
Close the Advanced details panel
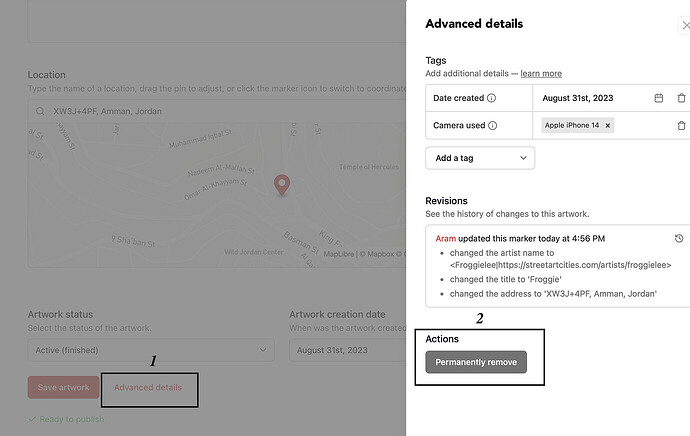685,25
